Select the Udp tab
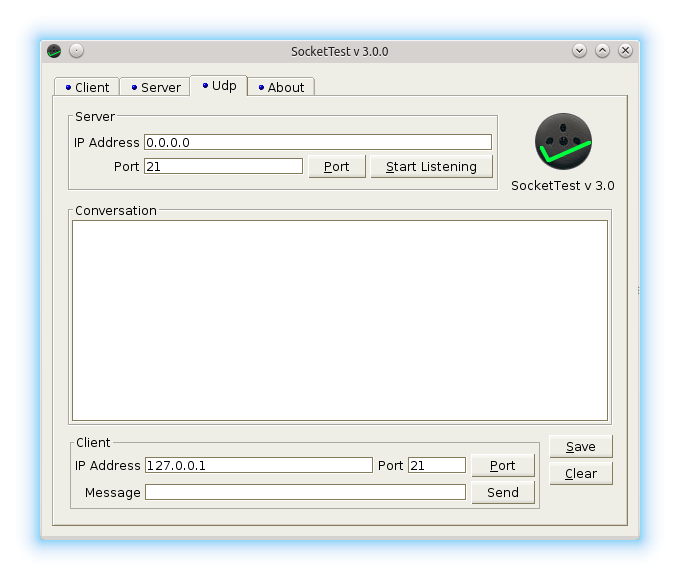Image resolution: width=680 pixels, height=580 pixels. (218, 86)
